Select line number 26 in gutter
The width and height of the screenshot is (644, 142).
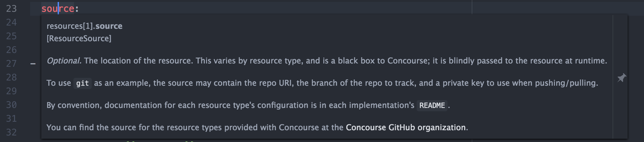tap(11, 50)
